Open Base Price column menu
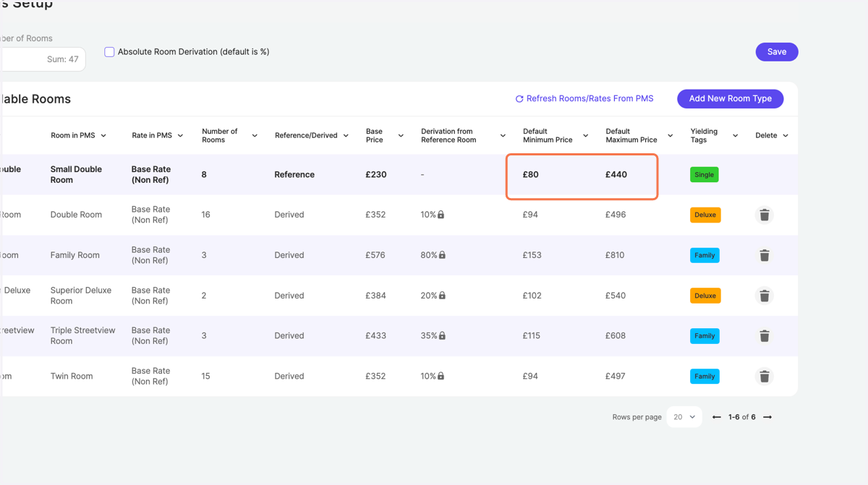 click(x=401, y=136)
